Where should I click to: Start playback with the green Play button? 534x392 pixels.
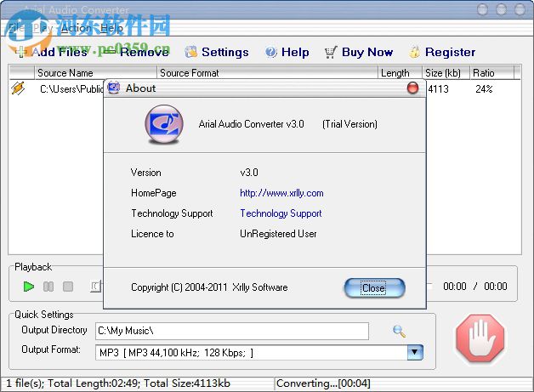click(29, 287)
